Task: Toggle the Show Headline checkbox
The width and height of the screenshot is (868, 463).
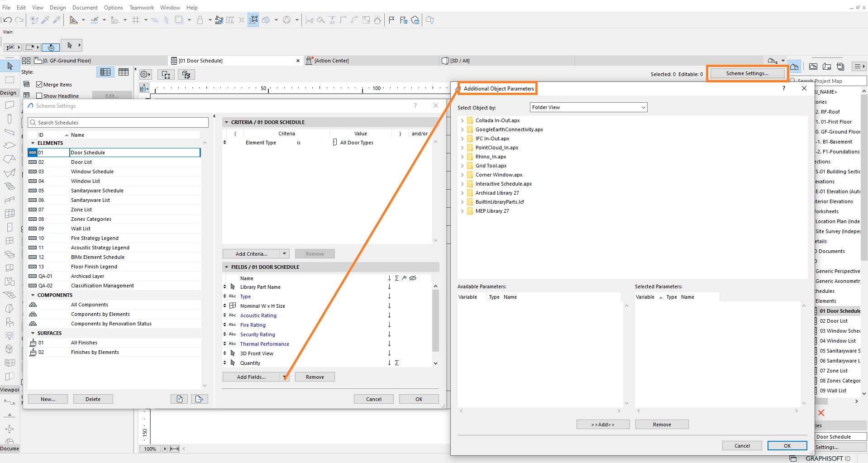Action: tap(39, 96)
